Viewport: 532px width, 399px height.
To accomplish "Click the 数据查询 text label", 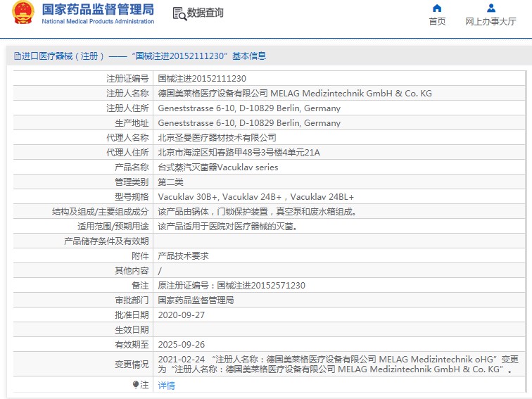I will point(205,13).
